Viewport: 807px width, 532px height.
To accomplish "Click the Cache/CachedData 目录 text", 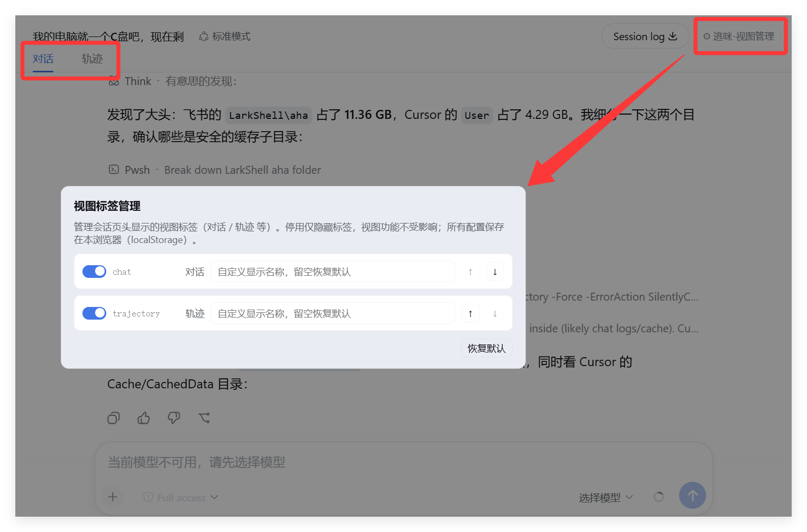I will [177, 384].
